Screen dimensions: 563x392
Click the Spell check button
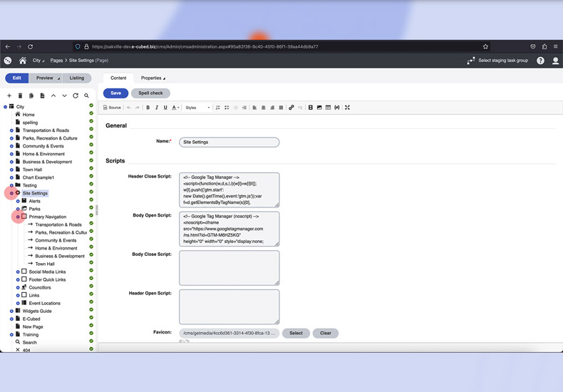pyautogui.click(x=150, y=93)
